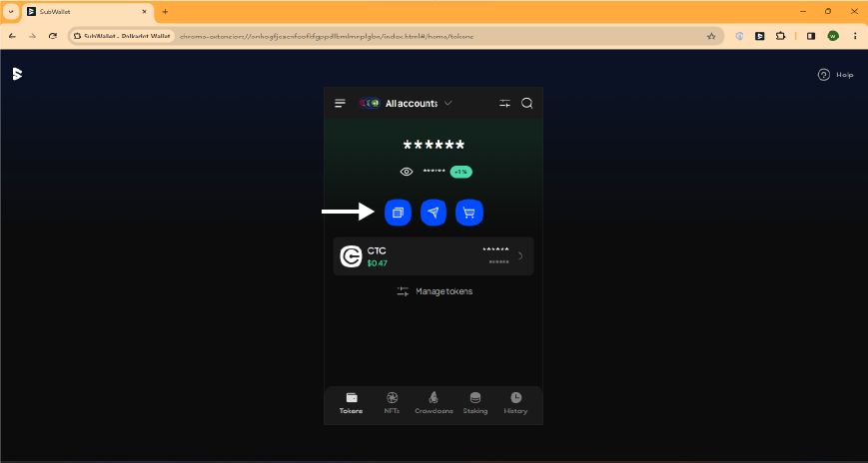This screenshot has height=463, width=868.
Task: Click the Manage tokens link
Action: pos(434,291)
